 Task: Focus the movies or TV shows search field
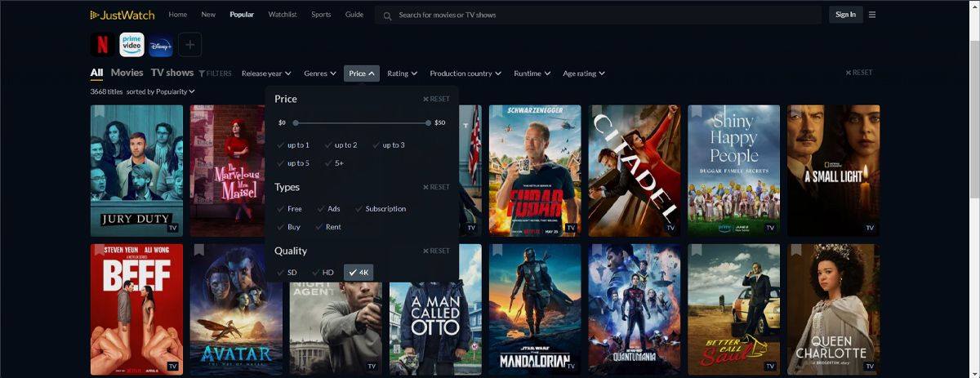598,15
